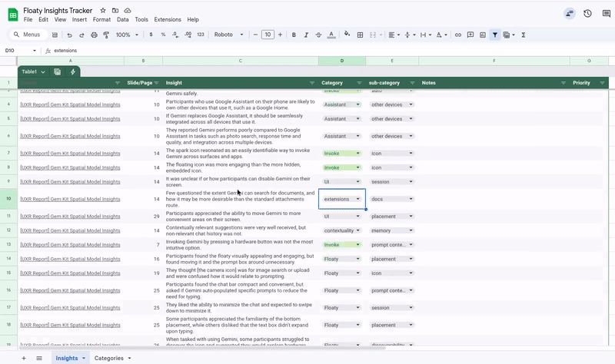The height and width of the screenshot is (364, 615).
Task: Click the merge cells icon
Action: tap(373, 35)
